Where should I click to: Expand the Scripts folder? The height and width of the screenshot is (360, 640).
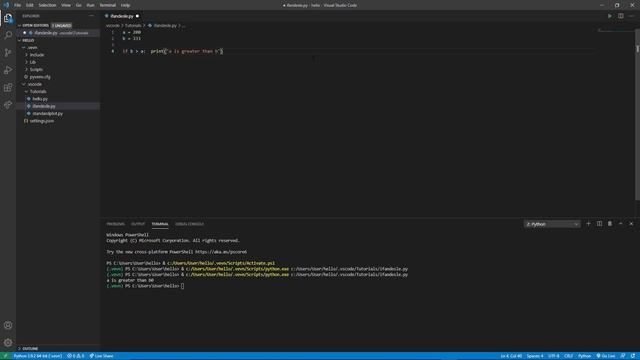(36, 69)
